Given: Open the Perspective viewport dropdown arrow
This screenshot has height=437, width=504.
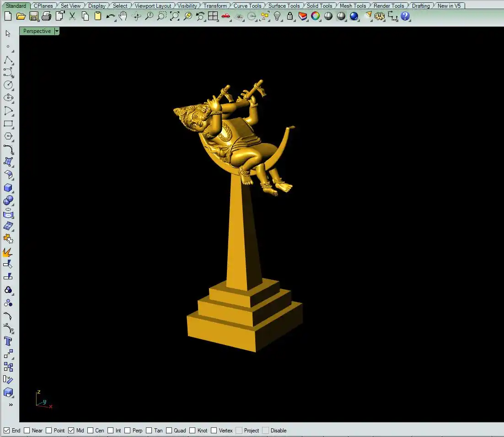Looking at the screenshot, I should (57, 31).
